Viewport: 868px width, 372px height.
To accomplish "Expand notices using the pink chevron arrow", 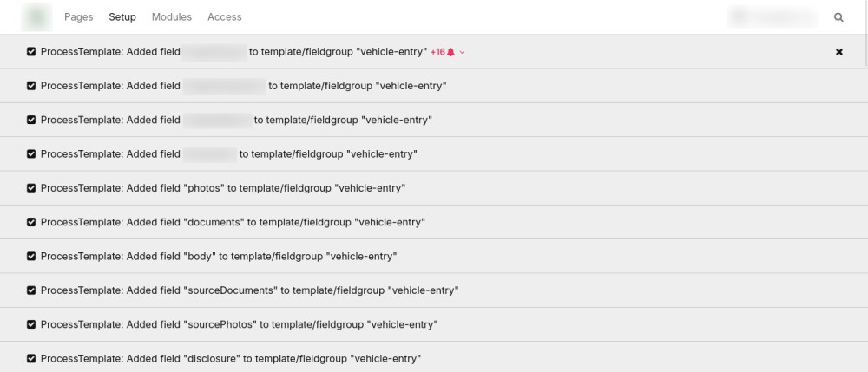I will point(463,52).
